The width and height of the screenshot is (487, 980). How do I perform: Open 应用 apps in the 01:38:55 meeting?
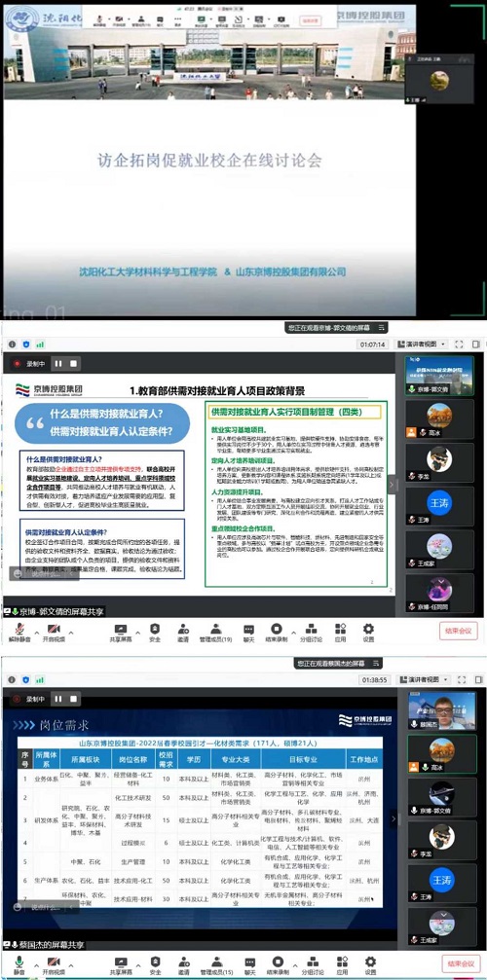point(341,965)
